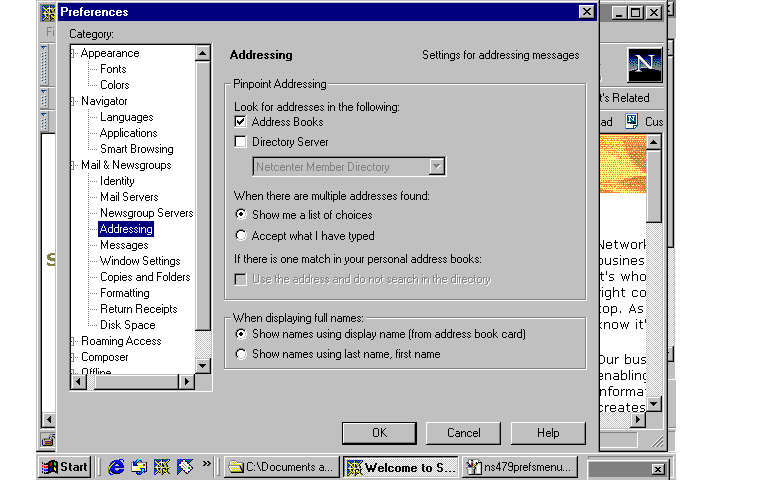Viewport: 770px width, 480px height.
Task: Open the Netcenter Member Directory dropdown
Action: click(x=437, y=167)
